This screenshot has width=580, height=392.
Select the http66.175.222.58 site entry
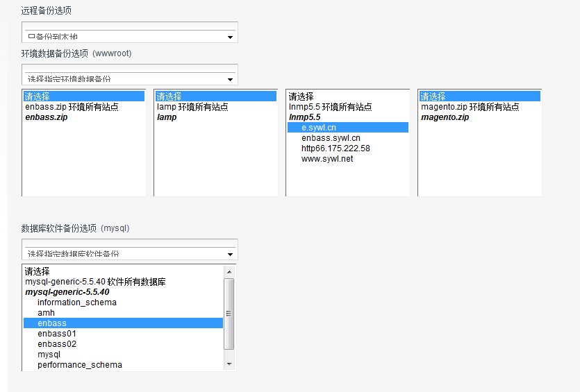(335, 148)
